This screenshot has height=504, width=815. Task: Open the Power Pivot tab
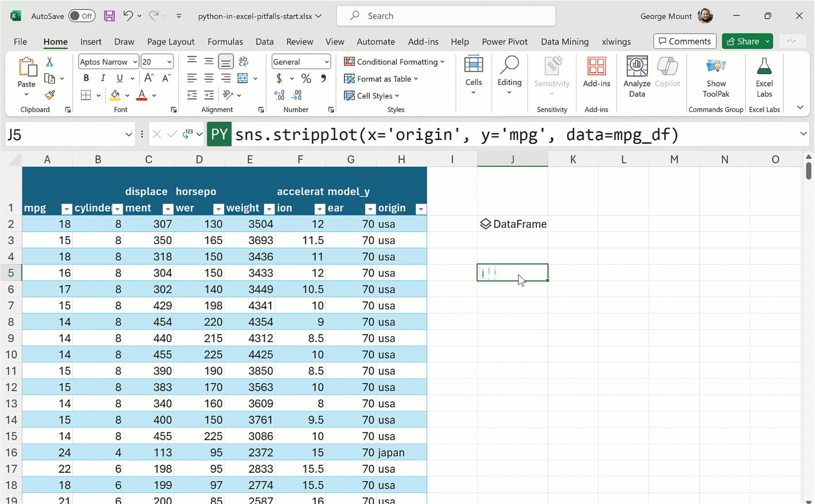[x=504, y=41]
